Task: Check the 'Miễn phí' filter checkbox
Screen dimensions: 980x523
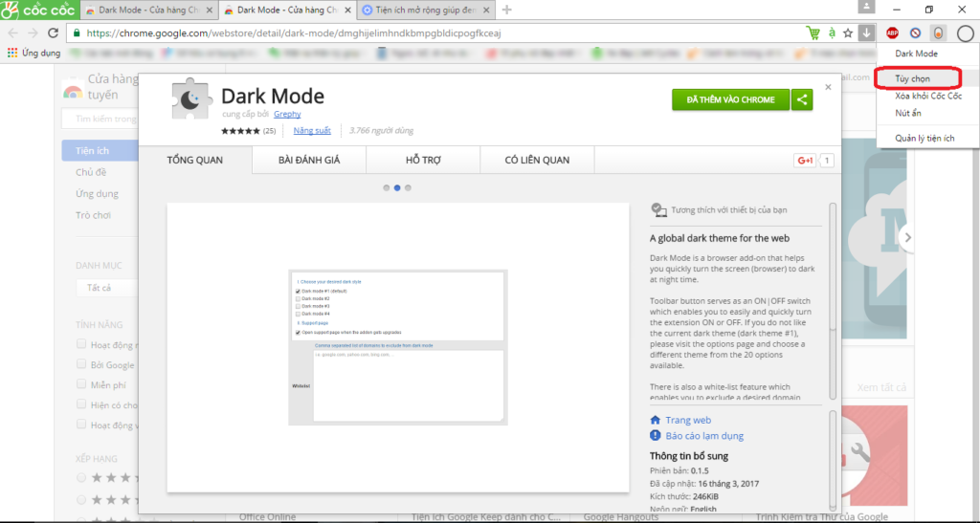Action: point(82,384)
